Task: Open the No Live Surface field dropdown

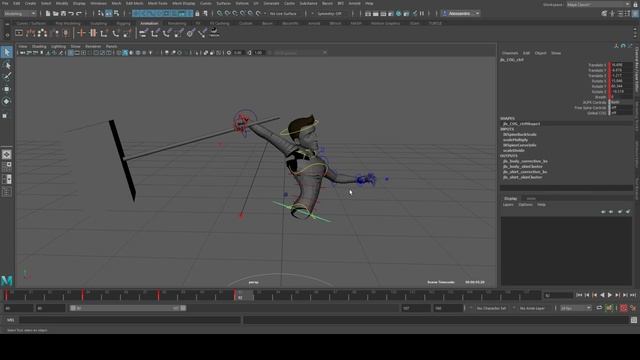Action: click(283, 13)
